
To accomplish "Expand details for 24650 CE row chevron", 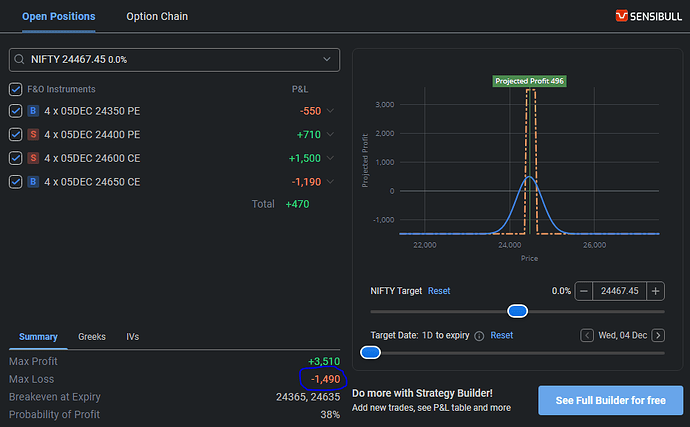I will point(330,181).
